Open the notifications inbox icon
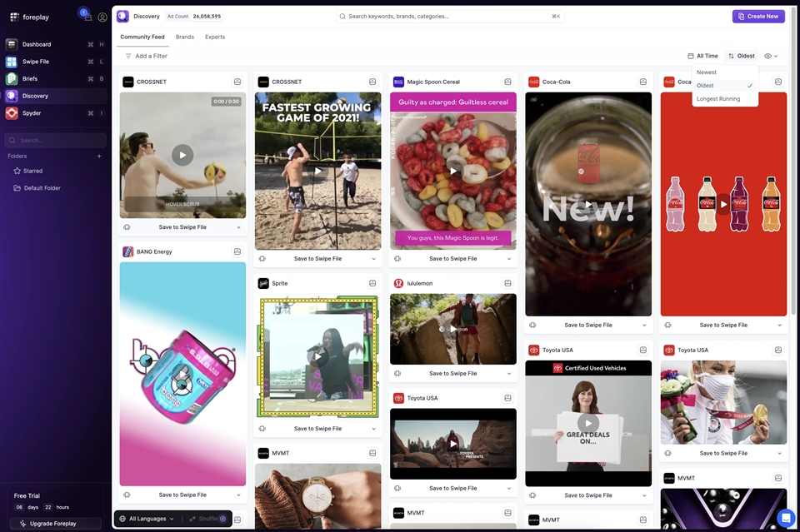 [x=87, y=16]
